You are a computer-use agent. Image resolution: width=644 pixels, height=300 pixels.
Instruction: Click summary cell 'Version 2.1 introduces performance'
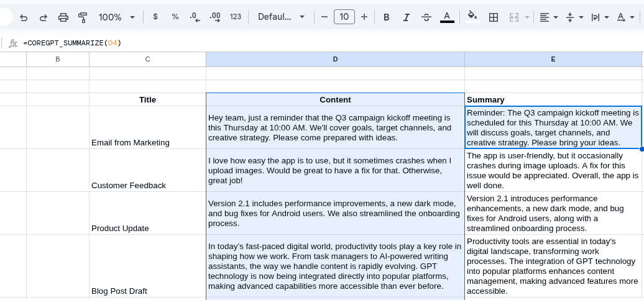pyautogui.click(x=553, y=213)
